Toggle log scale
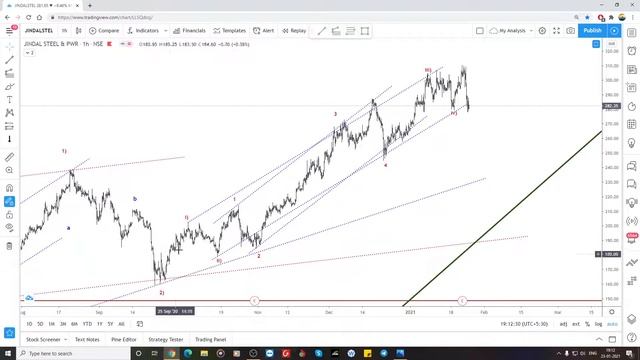This screenshot has width=640, height=360. pyautogui.click(x=598, y=324)
